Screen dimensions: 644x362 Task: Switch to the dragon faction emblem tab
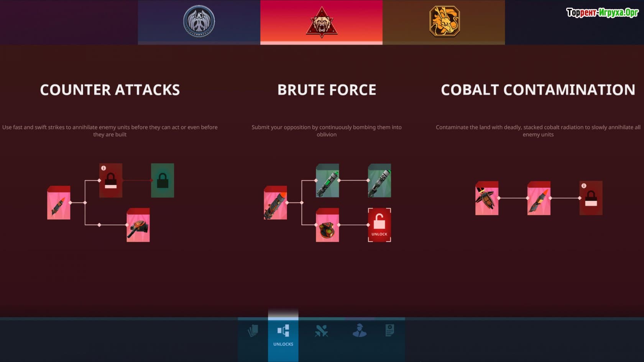[x=444, y=22]
